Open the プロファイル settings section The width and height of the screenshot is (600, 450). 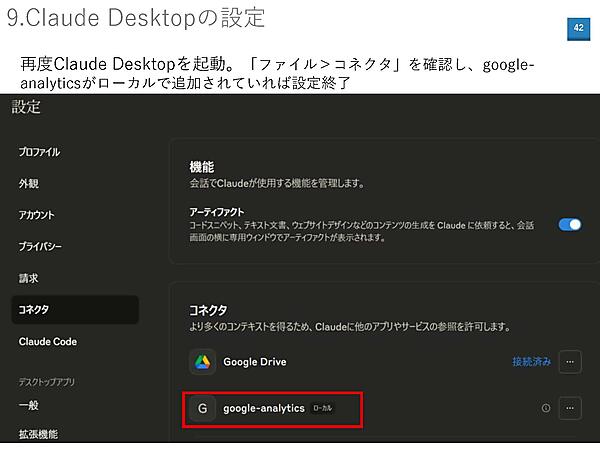(40, 152)
